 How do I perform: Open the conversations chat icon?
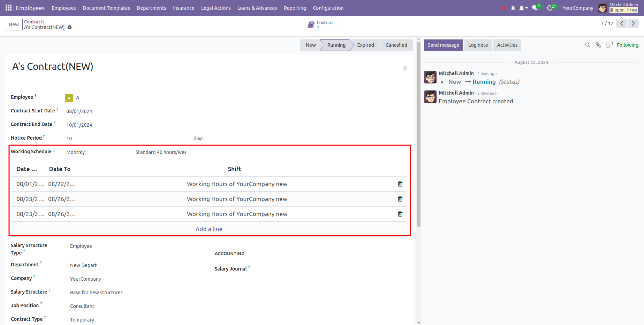click(x=535, y=8)
